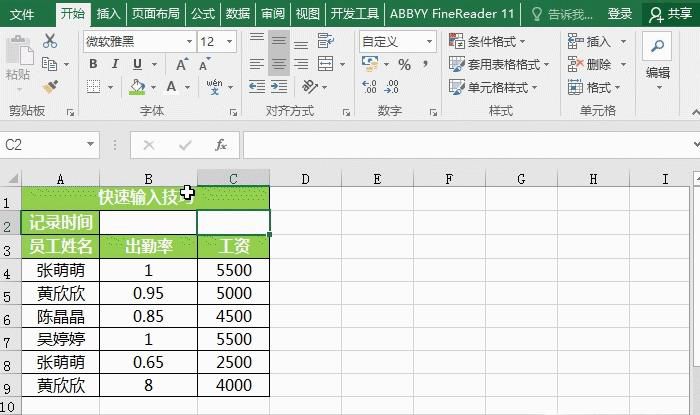Select cell containing 陈晶晶

[x=60, y=316]
